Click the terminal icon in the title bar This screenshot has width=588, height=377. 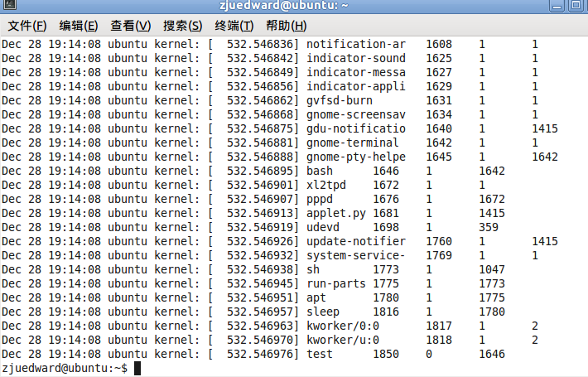point(9,4)
